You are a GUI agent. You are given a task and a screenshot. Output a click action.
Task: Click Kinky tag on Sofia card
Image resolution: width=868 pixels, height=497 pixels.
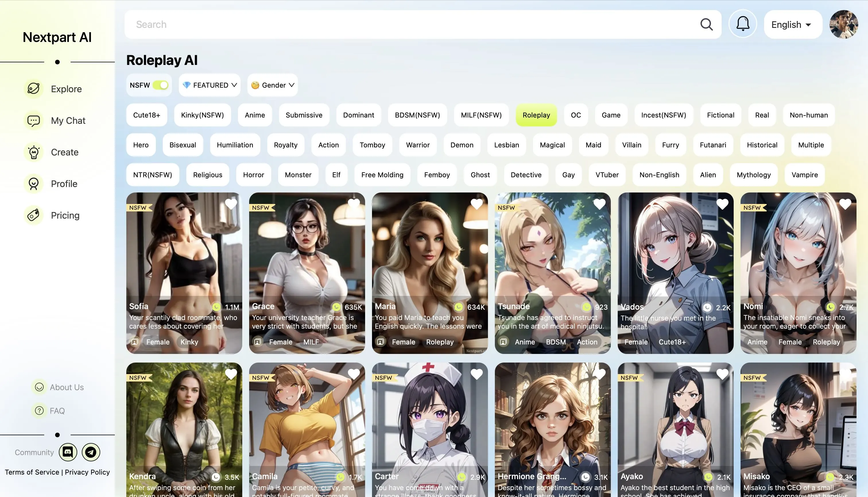[189, 342]
